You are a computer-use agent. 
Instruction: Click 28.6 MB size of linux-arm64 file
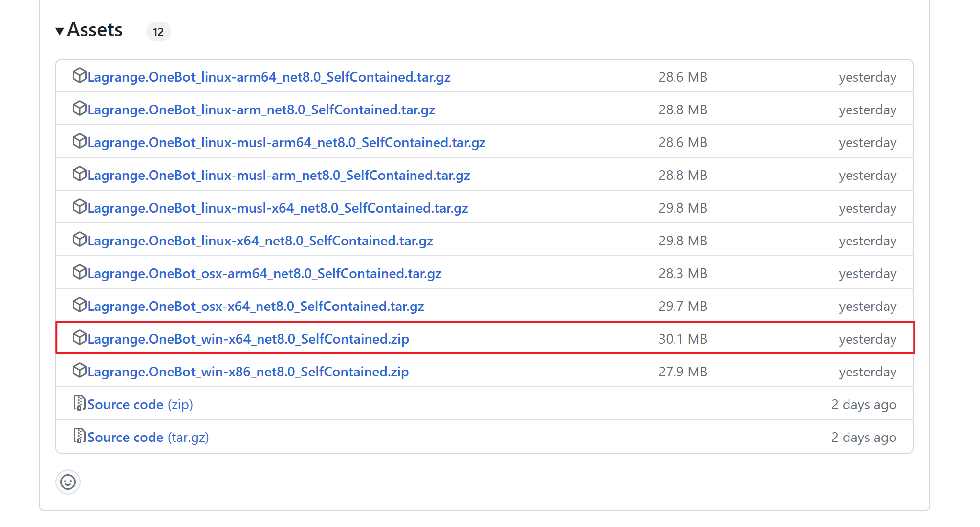tap(683, 77)
